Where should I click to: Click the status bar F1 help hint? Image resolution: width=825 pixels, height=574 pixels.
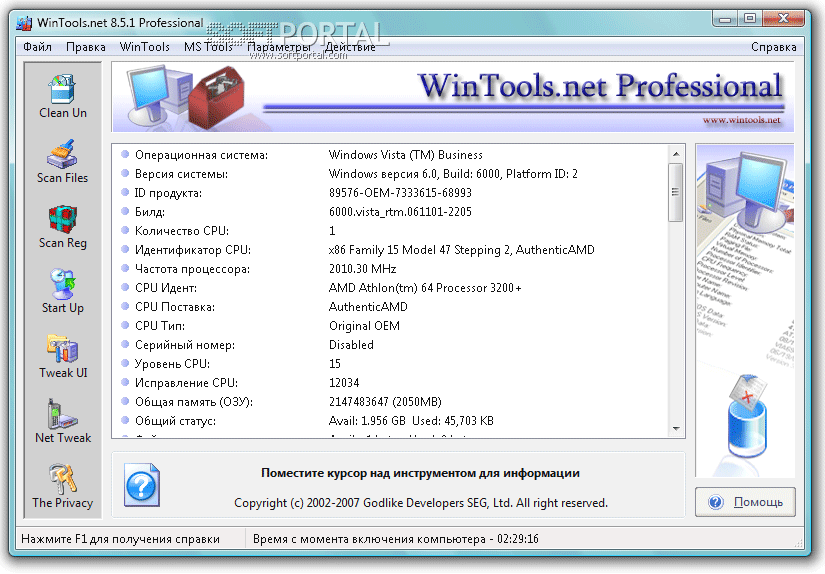120,539
